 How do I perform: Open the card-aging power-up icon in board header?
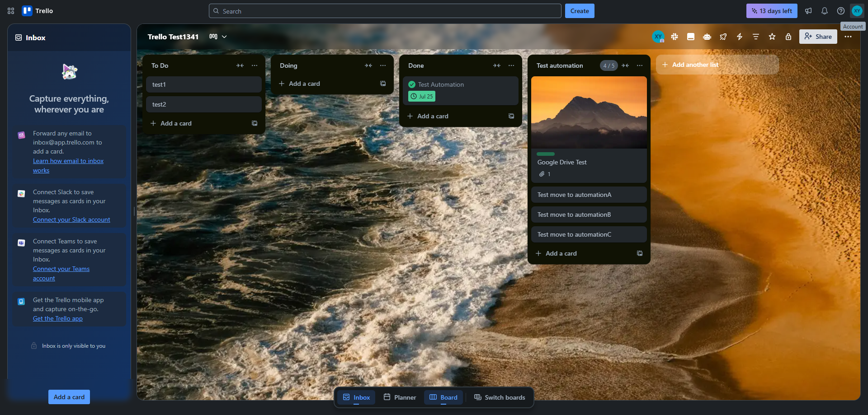[691, 37]
